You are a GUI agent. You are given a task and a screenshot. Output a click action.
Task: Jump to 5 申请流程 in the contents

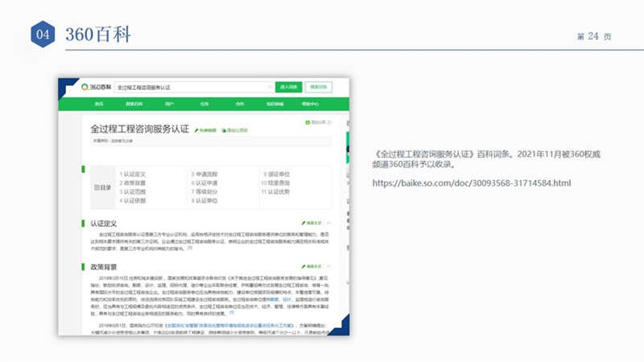pyautogui.click(x=204, y=175)
